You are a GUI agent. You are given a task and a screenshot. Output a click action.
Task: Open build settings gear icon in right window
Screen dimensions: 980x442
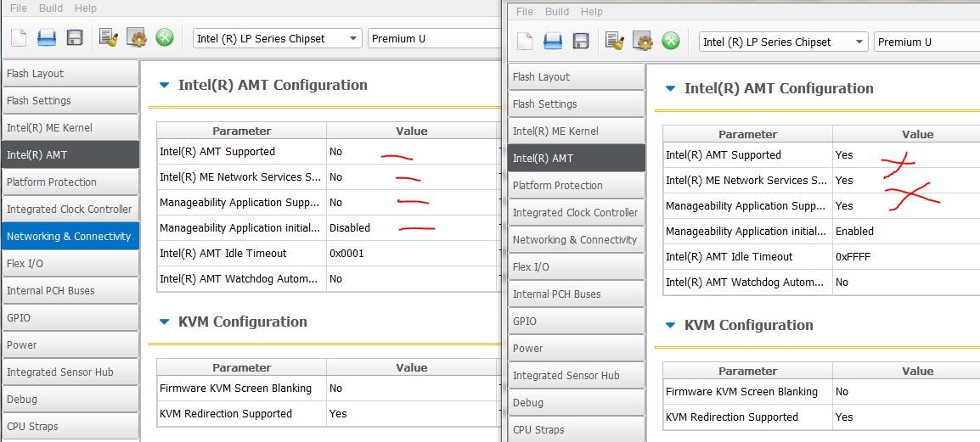click(x=643, y=42)
